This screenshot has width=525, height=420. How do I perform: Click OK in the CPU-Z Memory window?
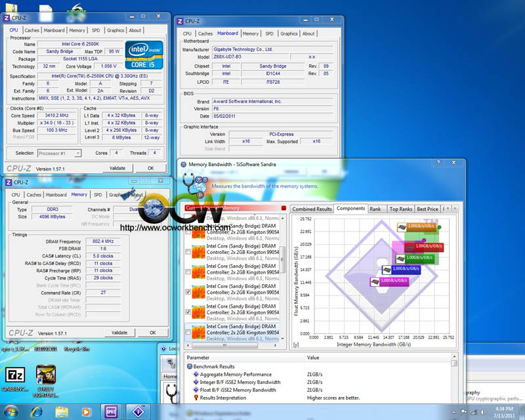click(x=153, y=333)
